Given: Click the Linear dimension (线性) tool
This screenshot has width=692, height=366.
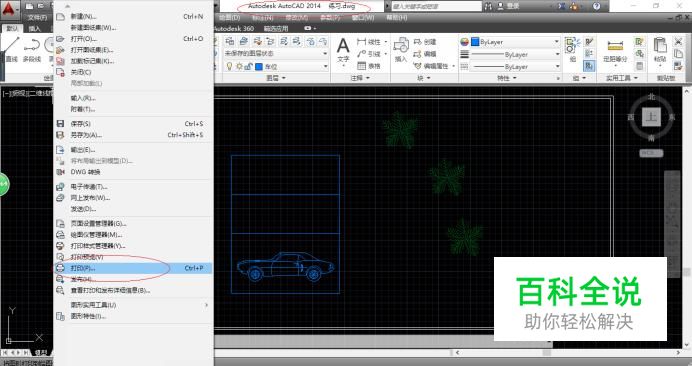Looking at the screenshot, I should [x=370, y=42].
